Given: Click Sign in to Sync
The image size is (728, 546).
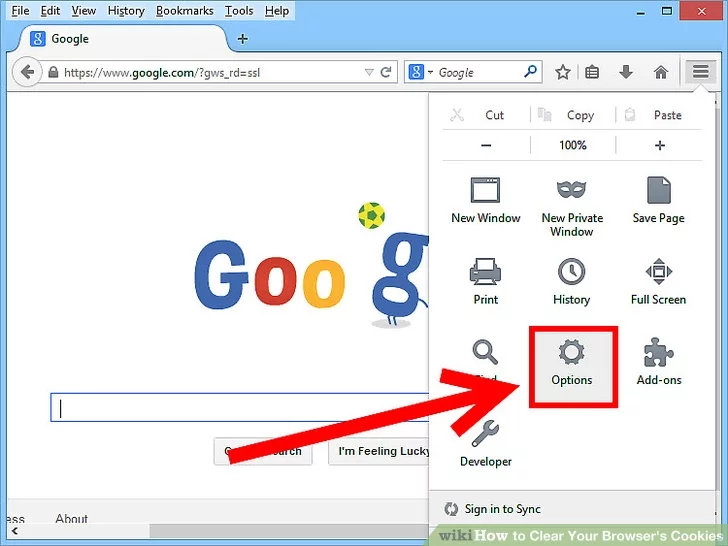Looking at the screenshot, I should (492, 509).
